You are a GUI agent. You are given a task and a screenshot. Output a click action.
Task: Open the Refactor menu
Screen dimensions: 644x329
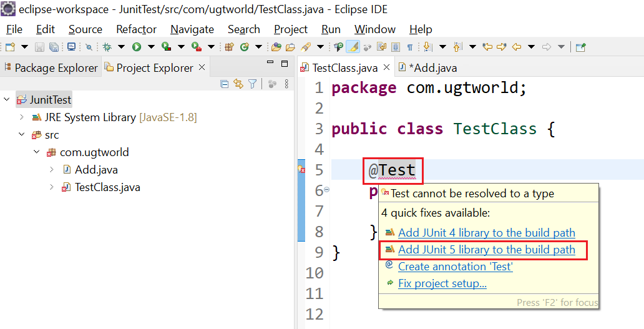(x=137, y=29)
